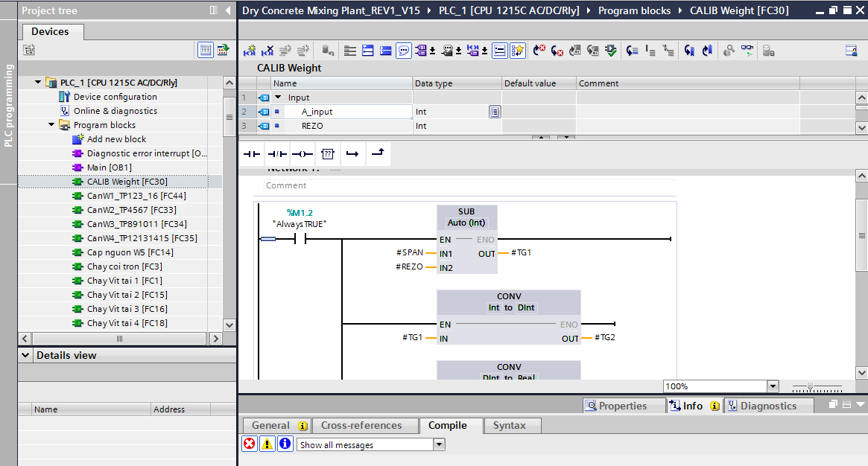Open the General tab in inspector

[276, 425]
